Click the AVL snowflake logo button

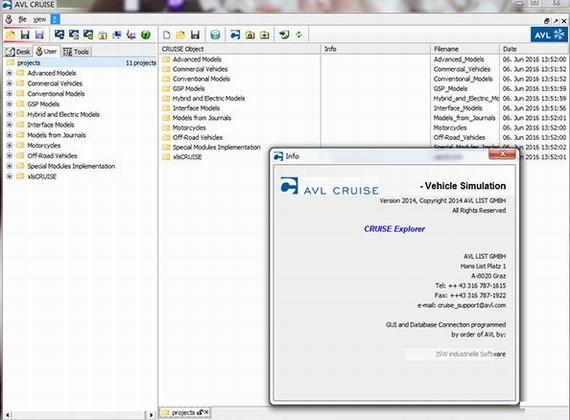pyautogui.click(x=549, y=35)
